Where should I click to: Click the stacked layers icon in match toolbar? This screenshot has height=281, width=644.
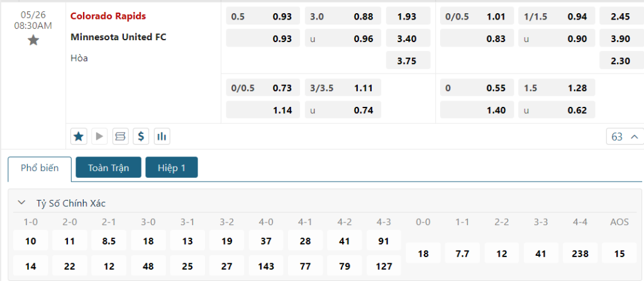coord(120,136)
